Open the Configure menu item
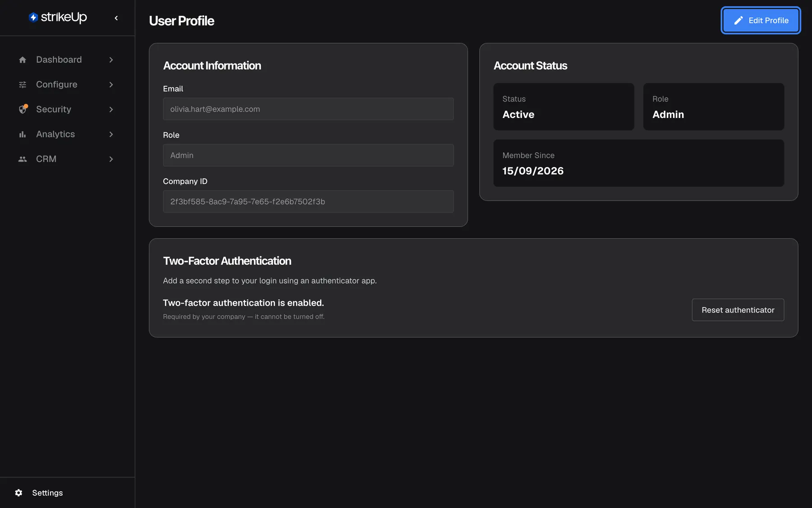The image size is (812, 508). coord(67,84)
